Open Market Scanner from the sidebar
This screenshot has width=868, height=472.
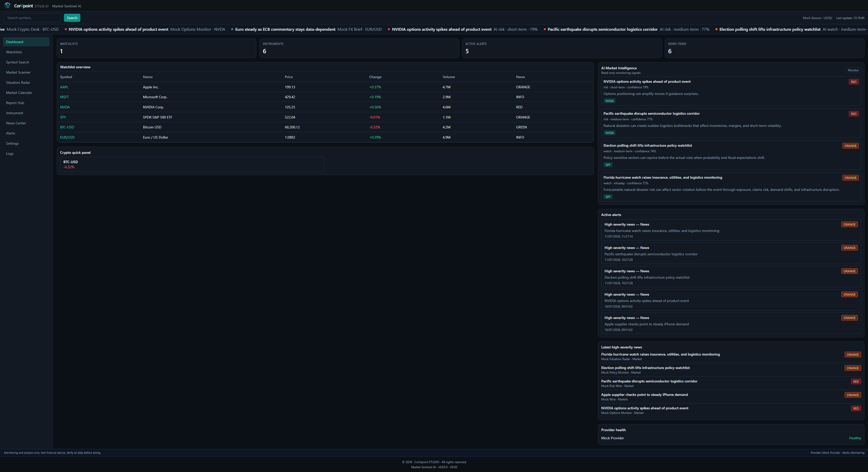click(26, 72)
